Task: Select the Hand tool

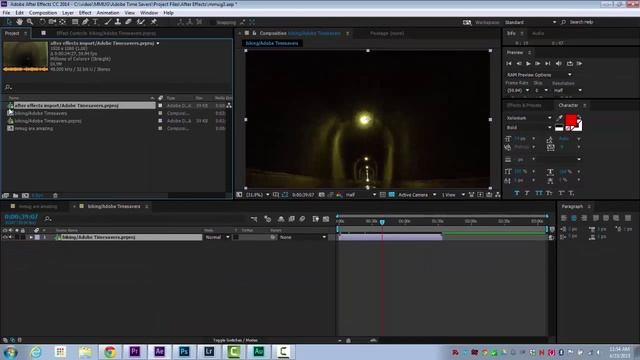Action: pos(19,22)
